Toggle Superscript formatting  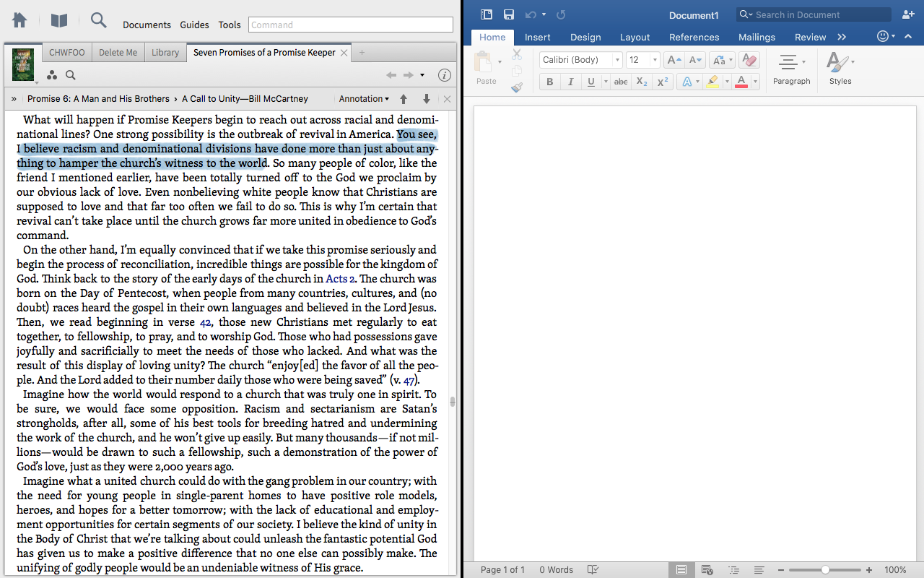(x=662, y=82)
